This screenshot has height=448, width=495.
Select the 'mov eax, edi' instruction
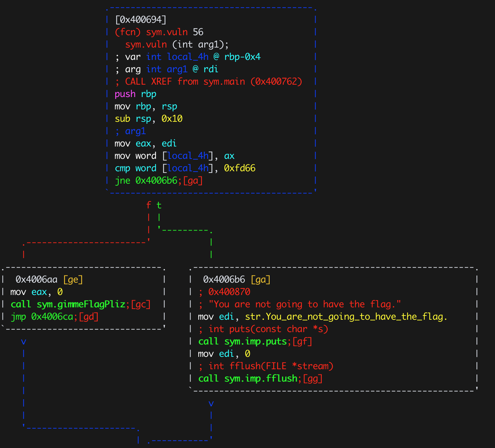point(146,143)
